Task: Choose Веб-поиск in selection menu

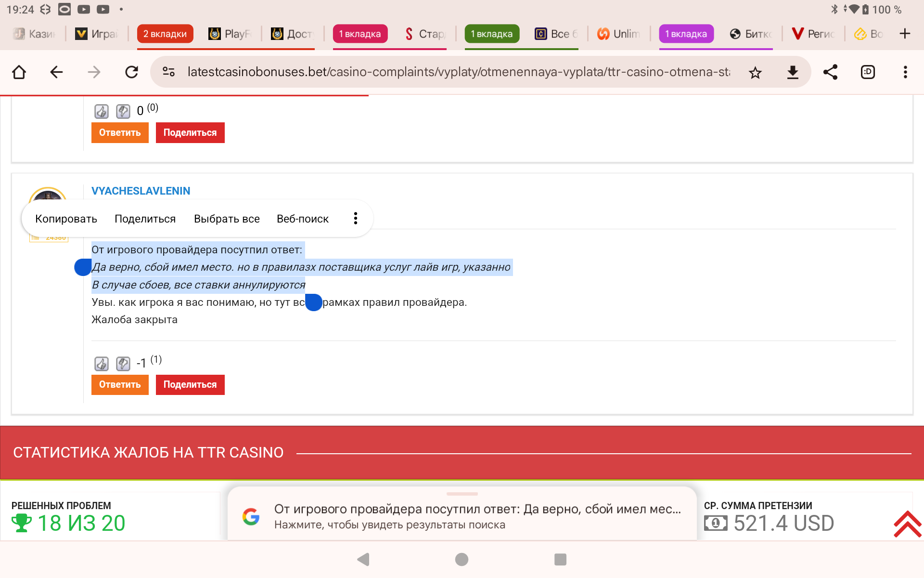Action: 302,219
